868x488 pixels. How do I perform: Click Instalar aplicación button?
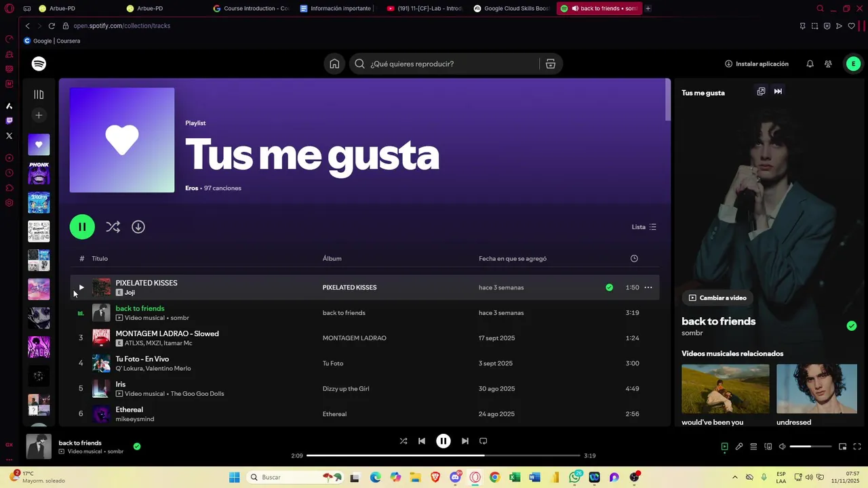click(757, 64)
